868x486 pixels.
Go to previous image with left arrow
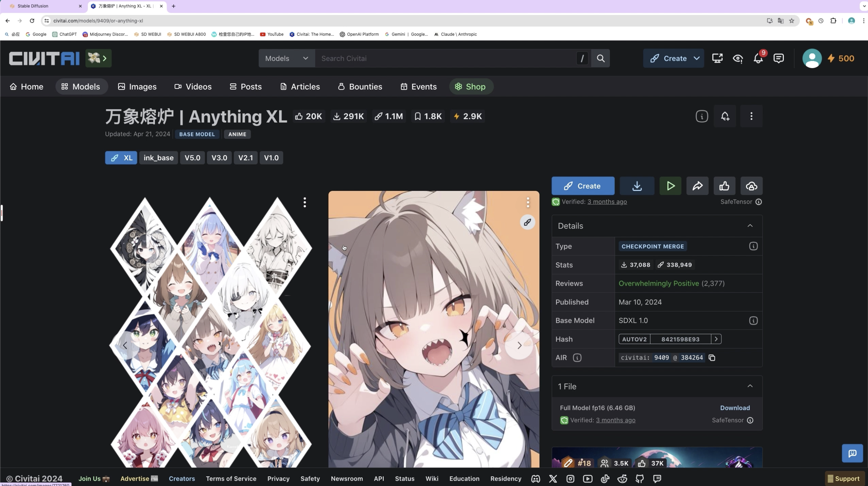125,345
